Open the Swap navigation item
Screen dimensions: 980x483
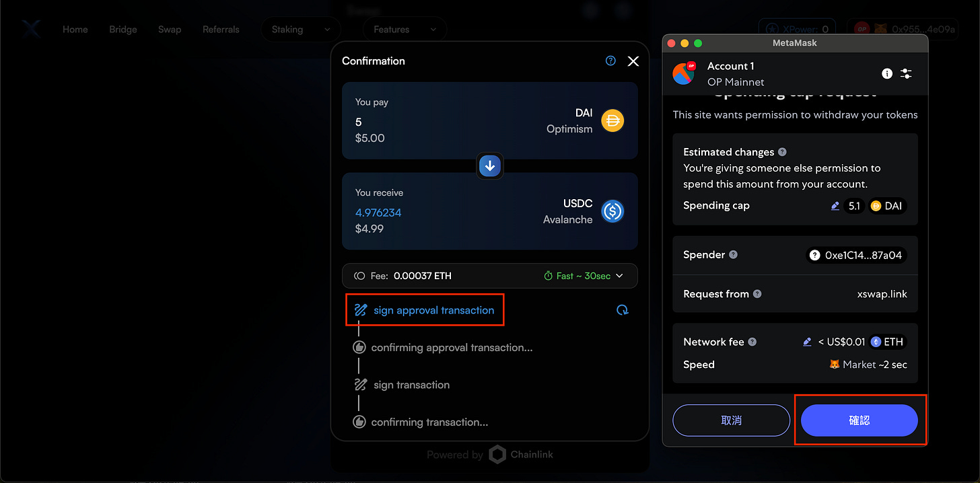tap(170, 30)
